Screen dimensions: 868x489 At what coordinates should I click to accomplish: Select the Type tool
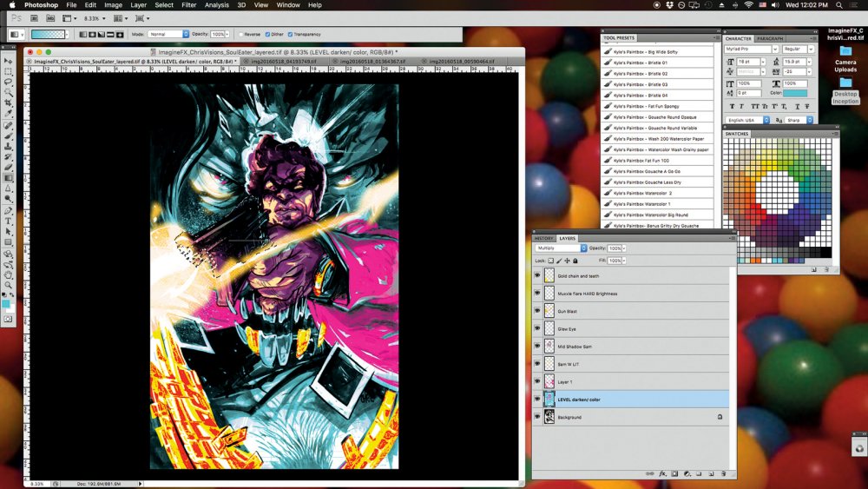click(8, 221)
